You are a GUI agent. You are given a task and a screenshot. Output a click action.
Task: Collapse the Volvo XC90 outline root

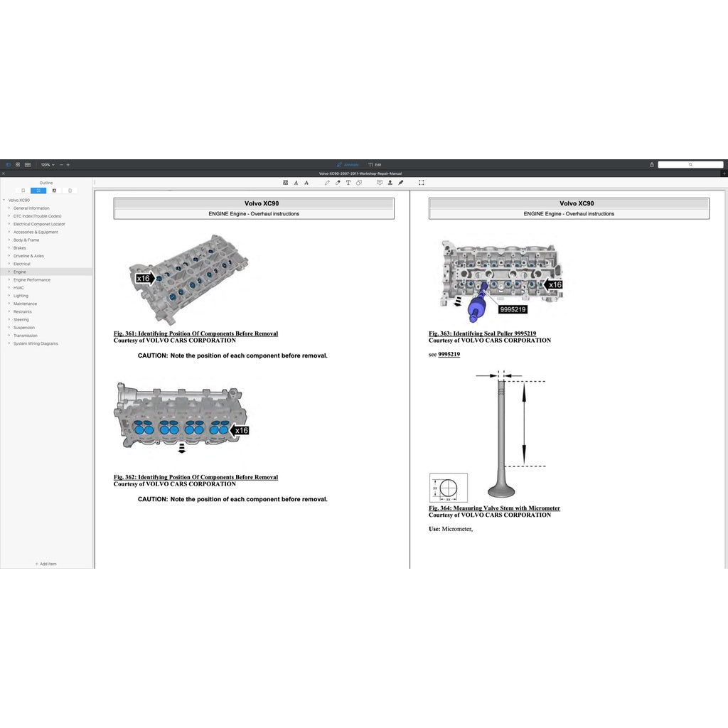coord(4,200)
